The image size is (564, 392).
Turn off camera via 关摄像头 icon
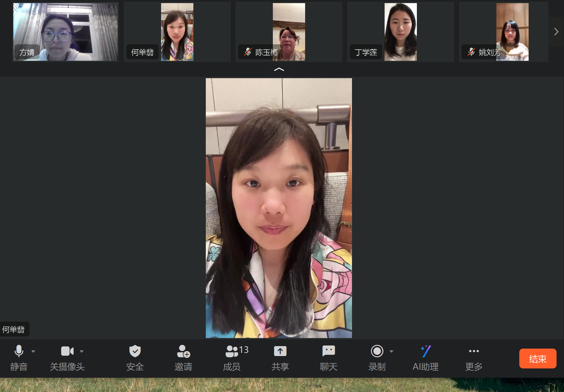67,351
